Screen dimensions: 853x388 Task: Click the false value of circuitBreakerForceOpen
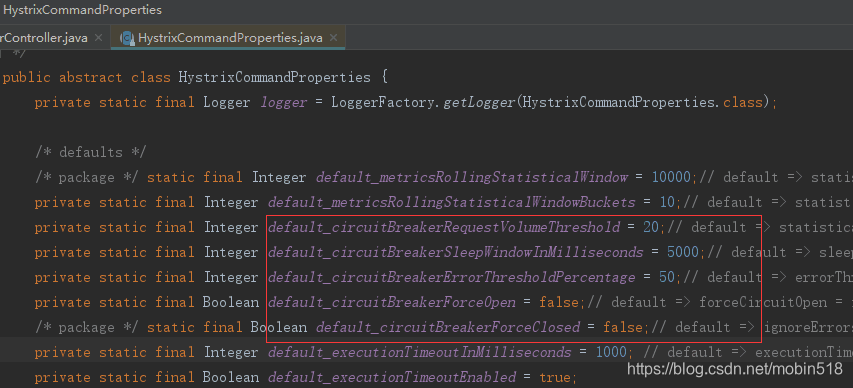pyautogui.click(x=559, y=302)
